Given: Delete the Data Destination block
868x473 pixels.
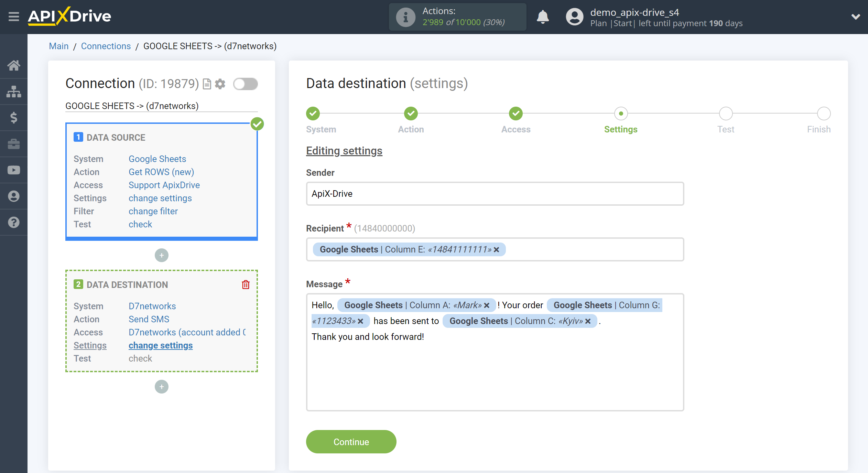Looking at the screenshot, I should (x=246, y=284).
